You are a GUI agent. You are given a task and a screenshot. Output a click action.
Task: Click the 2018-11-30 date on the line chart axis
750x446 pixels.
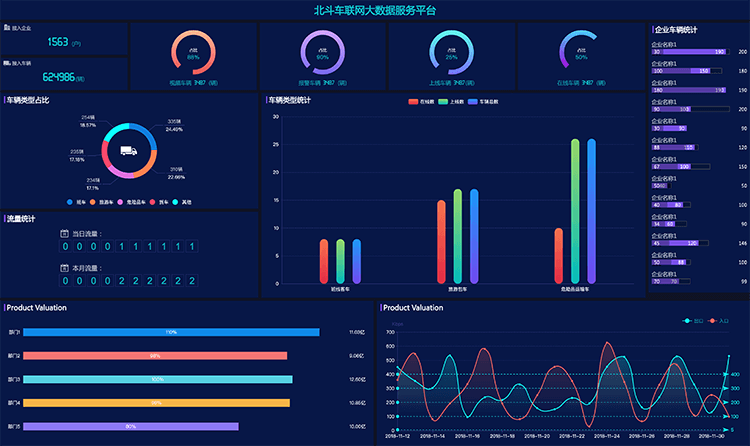(711, 436)
